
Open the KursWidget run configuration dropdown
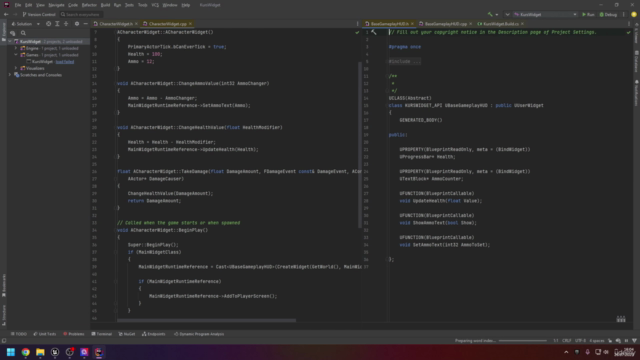(x=545, y=14)
